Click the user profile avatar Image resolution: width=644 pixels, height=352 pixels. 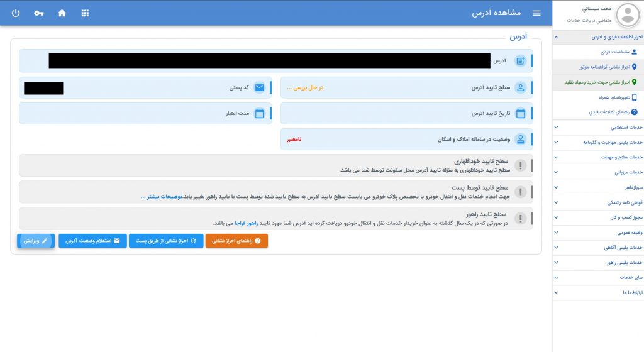627,15
